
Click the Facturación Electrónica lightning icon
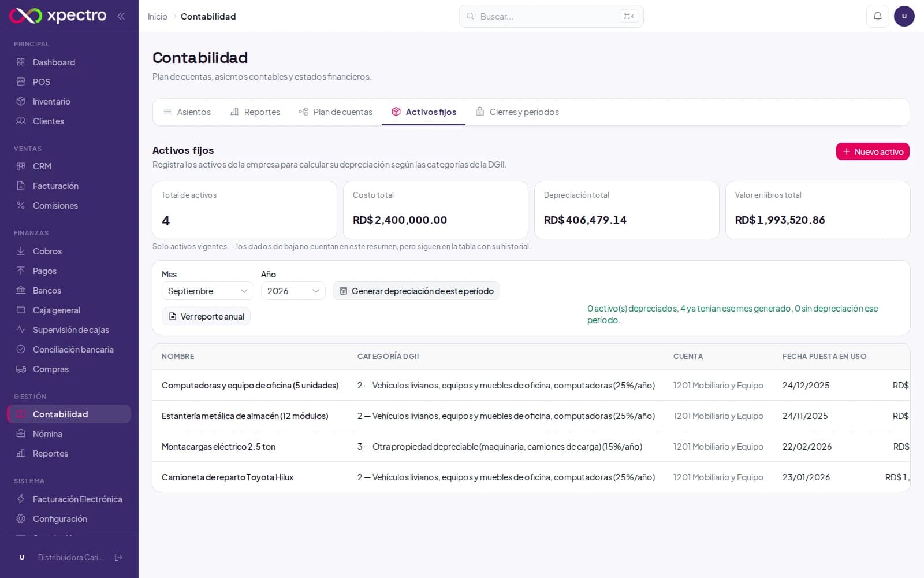[21, 499]
